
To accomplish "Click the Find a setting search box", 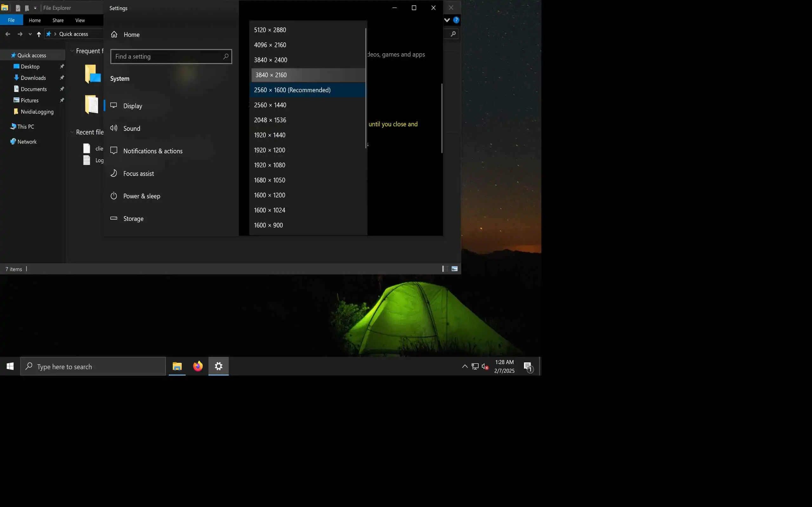I will point(168,57).
